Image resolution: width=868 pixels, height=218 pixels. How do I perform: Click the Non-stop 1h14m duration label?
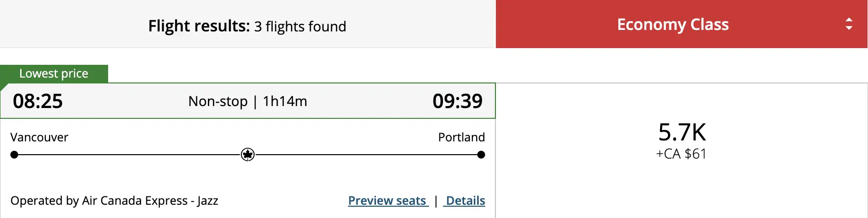[248, 101]
